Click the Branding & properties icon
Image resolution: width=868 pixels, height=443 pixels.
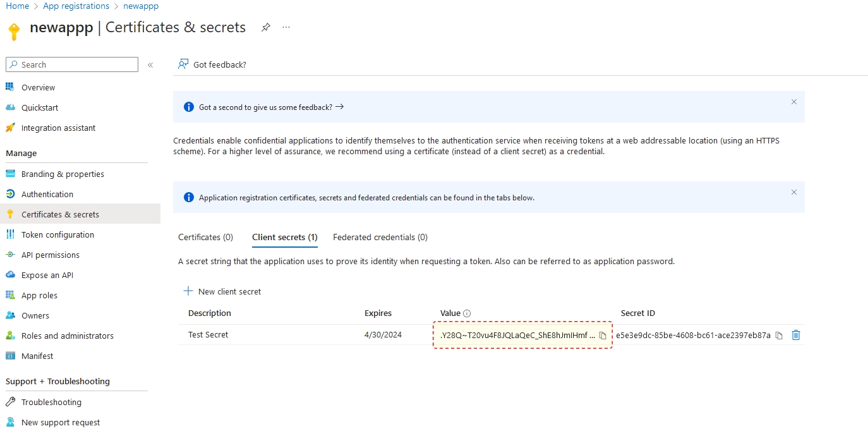click(x=10, y=174)
